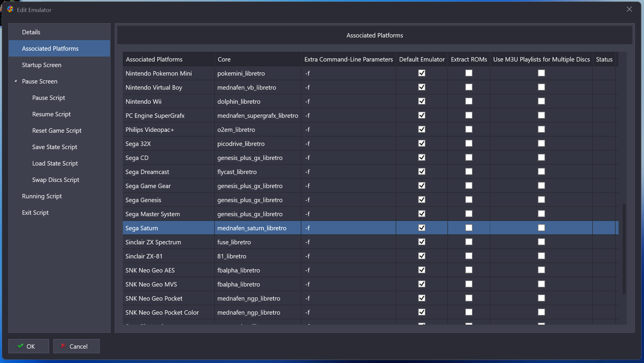Confirm changes with the OK button

click(x=29, y=346)
